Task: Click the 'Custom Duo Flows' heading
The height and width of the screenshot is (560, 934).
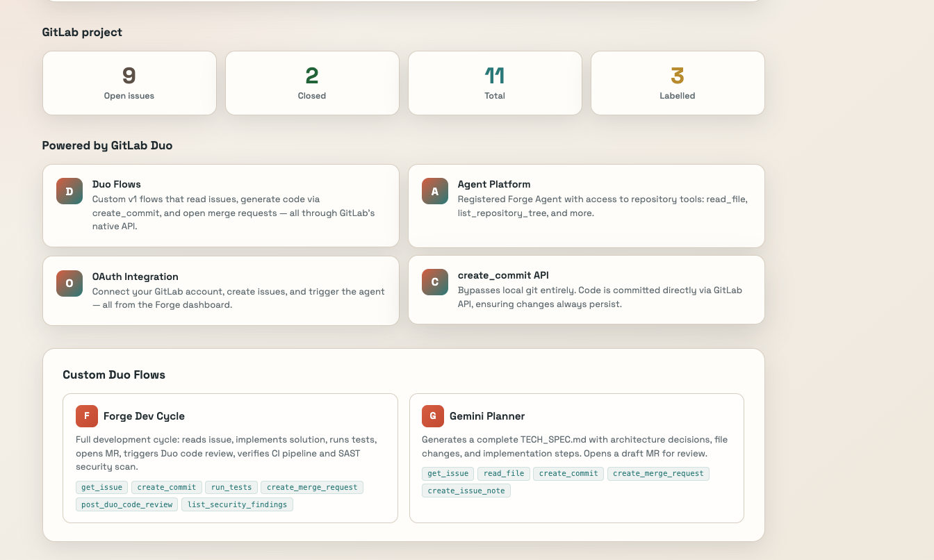Action: [x=114, y=374]
